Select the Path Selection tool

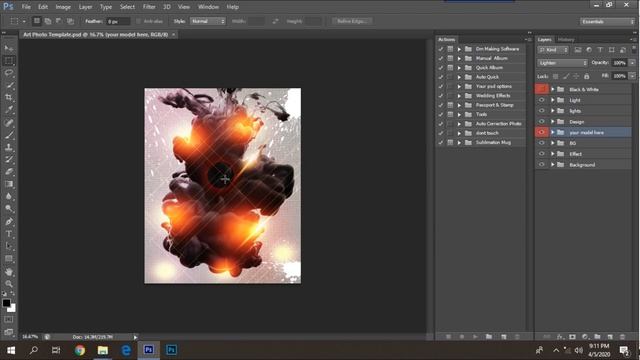pyautogui.click(x=9, y=246)
